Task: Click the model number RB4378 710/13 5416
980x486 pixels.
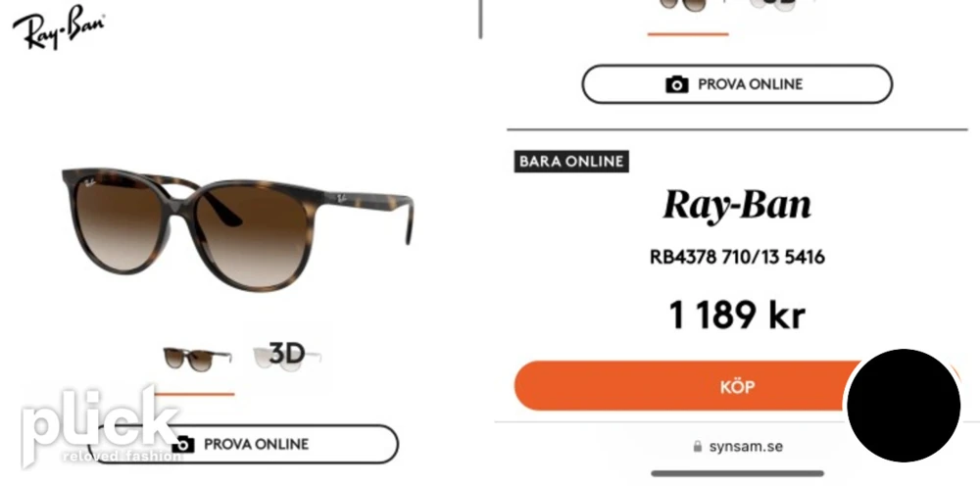Action: click(x=738, y=257)
